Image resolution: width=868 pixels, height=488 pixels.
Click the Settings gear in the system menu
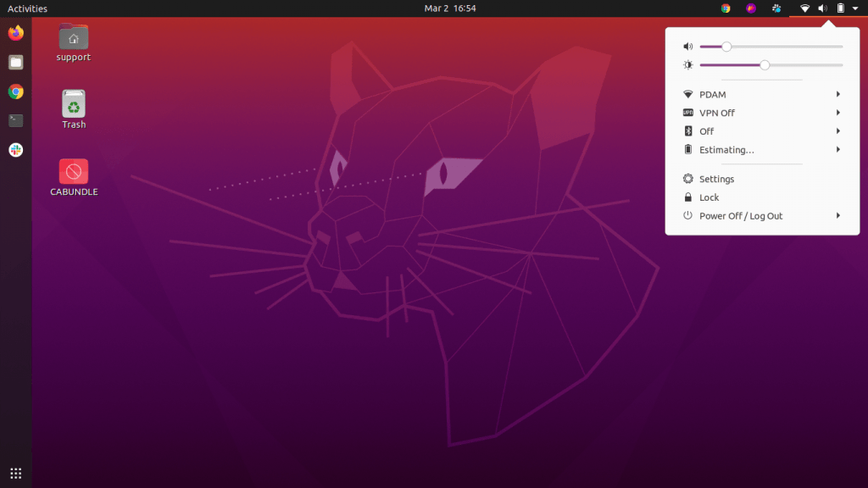688,179
